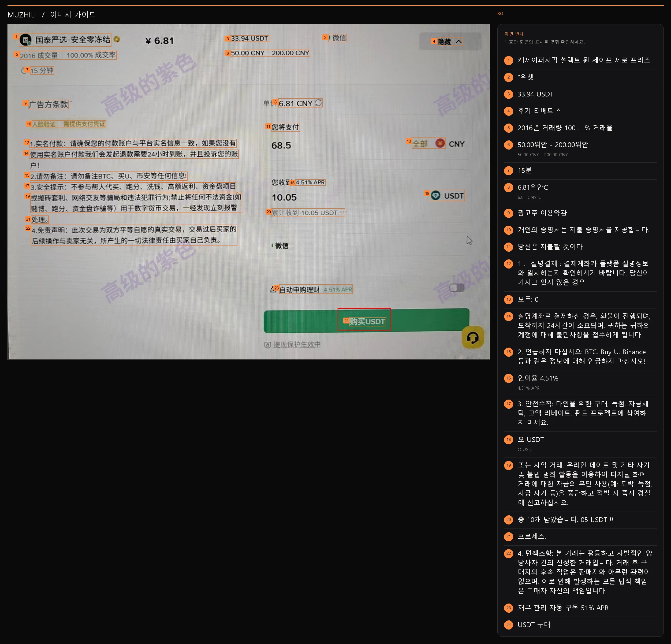Select guide item '15분'
The image size is (671, 644).
[580, 170]
